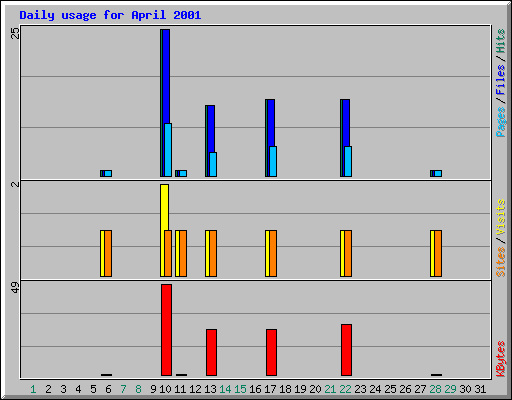The width and height of the screenshot is (512, 400).
Task: Click the orange Sites bar for day 6
Action: (108, 253)
